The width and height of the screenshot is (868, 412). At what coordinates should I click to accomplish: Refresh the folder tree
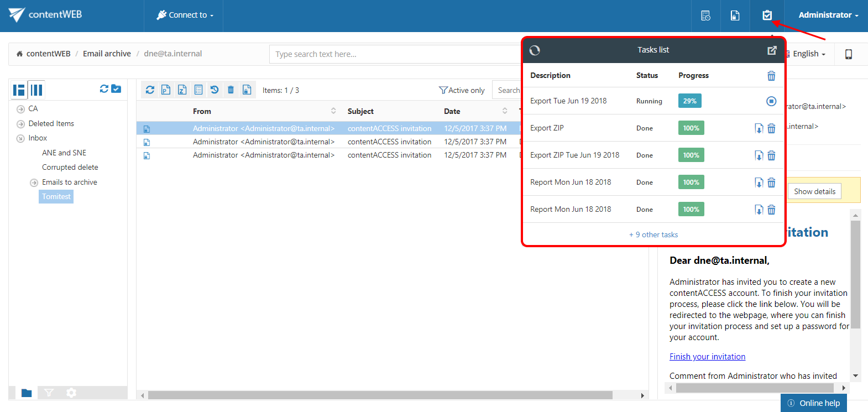click(x=104, y=88)
